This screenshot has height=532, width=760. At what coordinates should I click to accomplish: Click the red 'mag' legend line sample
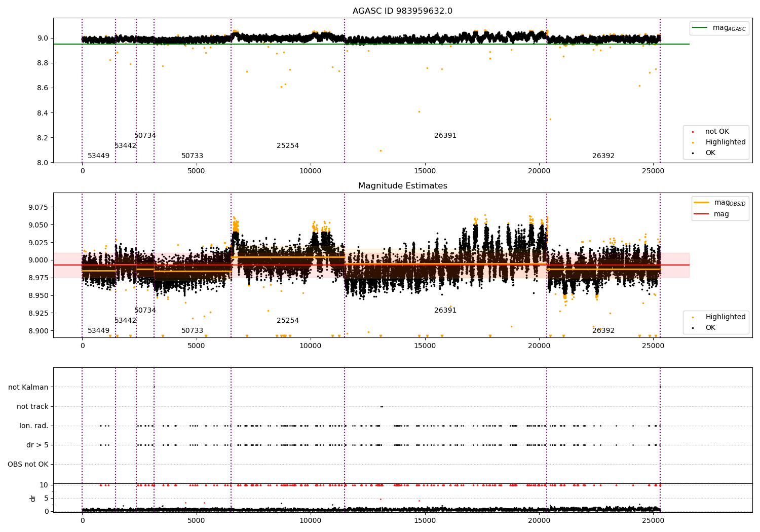[701, 214]
